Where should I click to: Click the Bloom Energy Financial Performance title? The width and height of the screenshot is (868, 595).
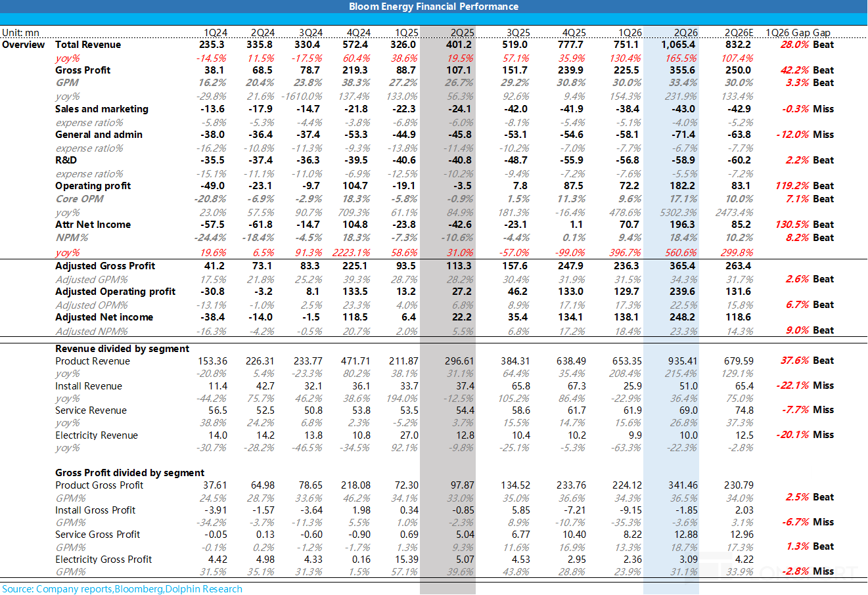tap(434, 7)
